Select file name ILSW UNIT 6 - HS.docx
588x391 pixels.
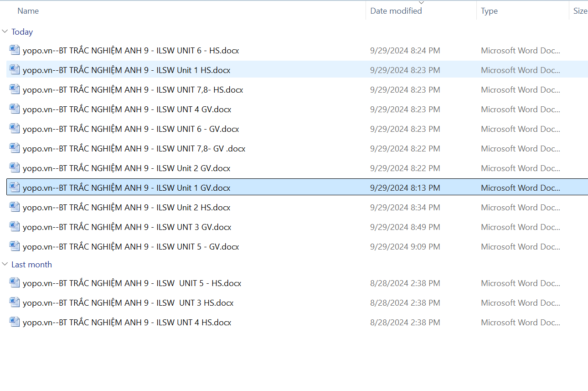click(x=131, y=51)
